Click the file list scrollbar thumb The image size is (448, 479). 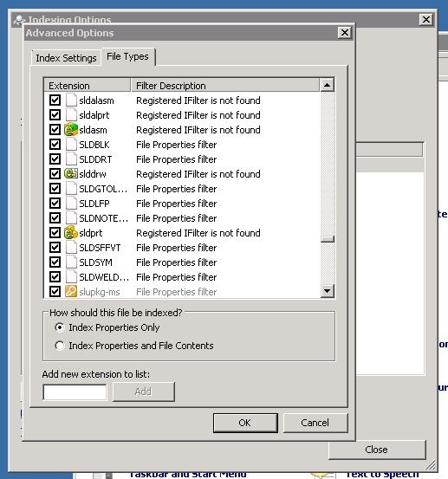[x=327, y=239]
